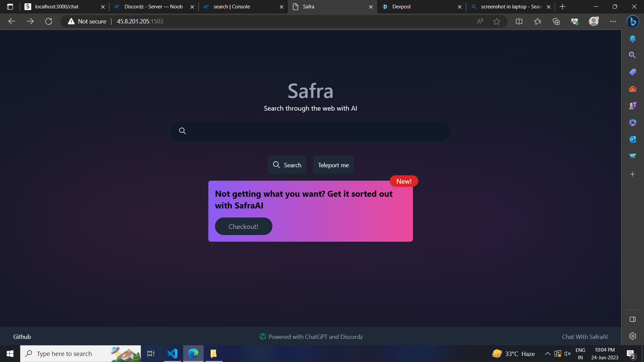Click into the Safra search input
The image size is (644, 362).
coord(315,131)
